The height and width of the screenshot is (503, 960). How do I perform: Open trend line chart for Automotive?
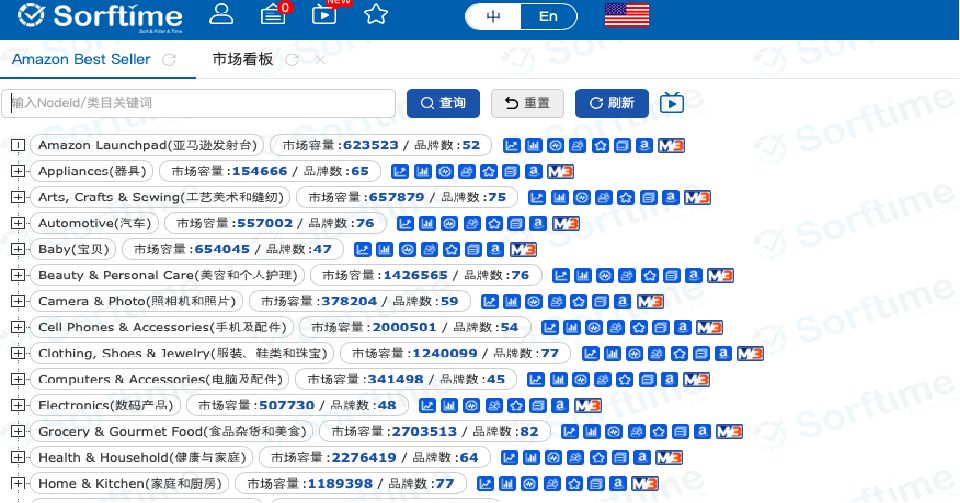point(405,223)
